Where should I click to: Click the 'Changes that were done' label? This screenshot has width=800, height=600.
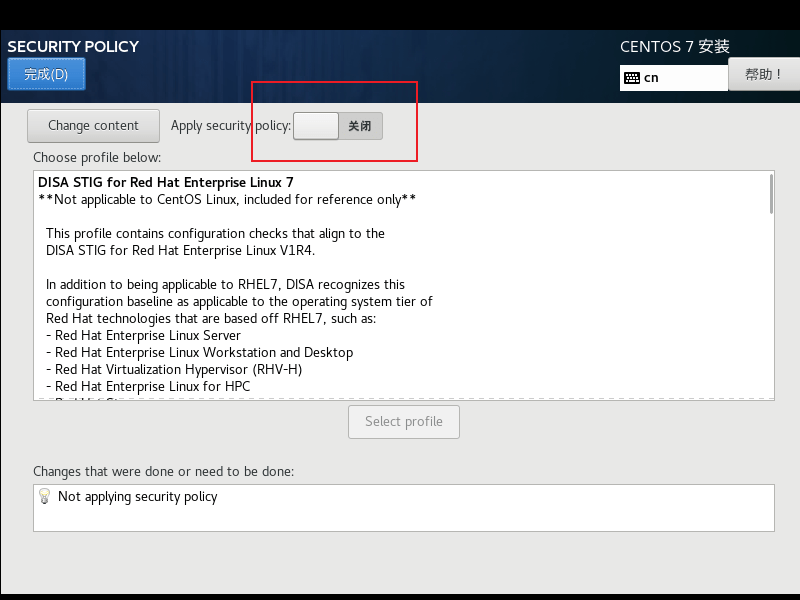[x=163, y=471]
